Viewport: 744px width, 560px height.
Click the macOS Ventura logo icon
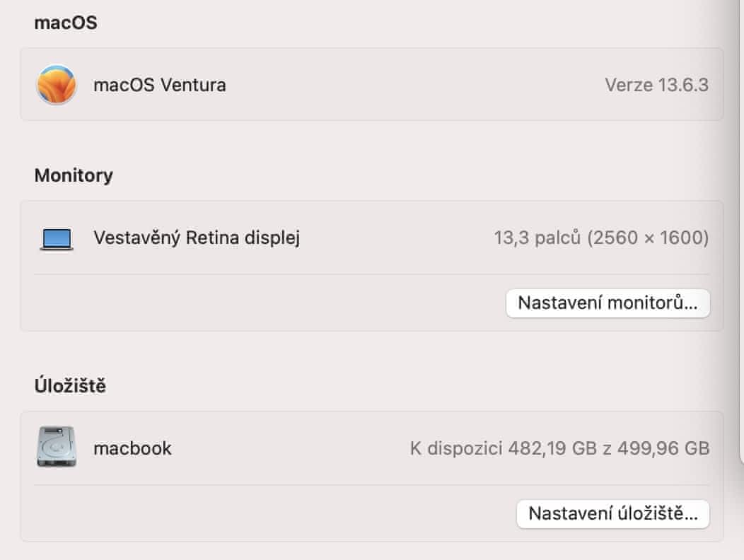tap(57, 85)
